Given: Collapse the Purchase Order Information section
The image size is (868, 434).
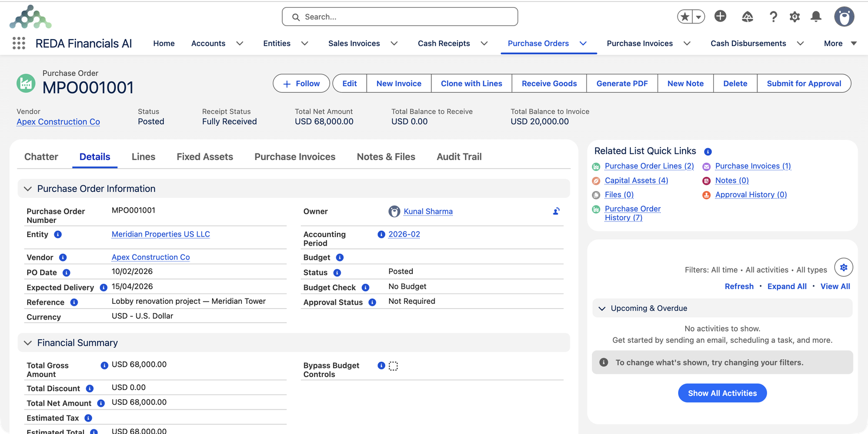Looking at the screenshot, I should coord(28,189).
